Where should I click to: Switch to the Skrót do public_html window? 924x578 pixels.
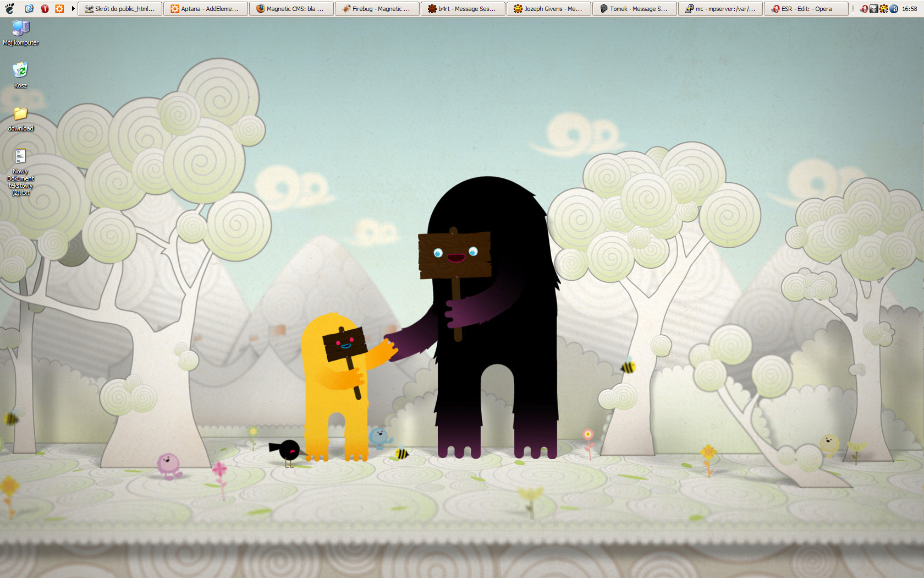pyautogui.click(x=120, y=9)
